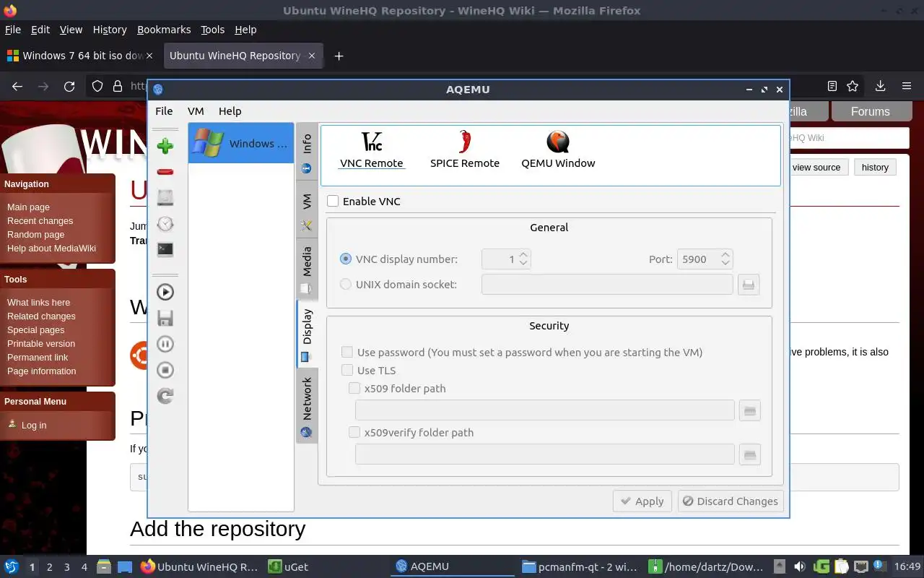Open Firefox Bookmarks menu
Image resolution: width=924 pixels, height=578 pixels.
tap(164, 30)
